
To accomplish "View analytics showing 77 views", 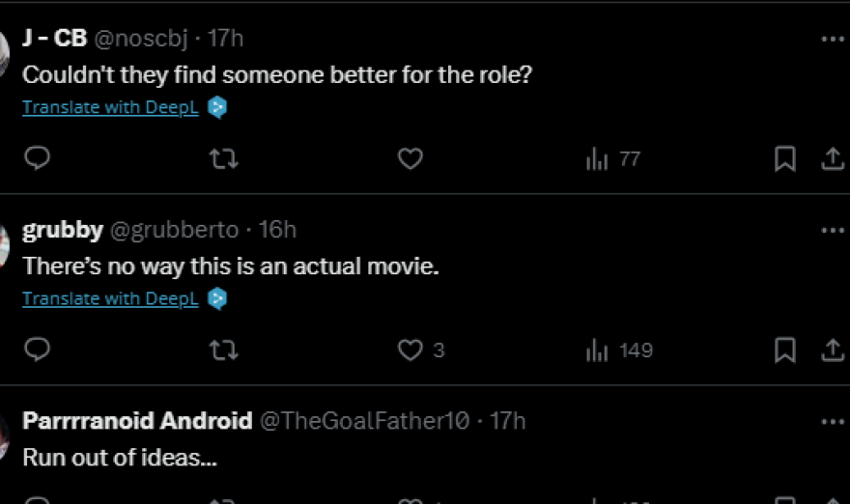I will point(613,158).
